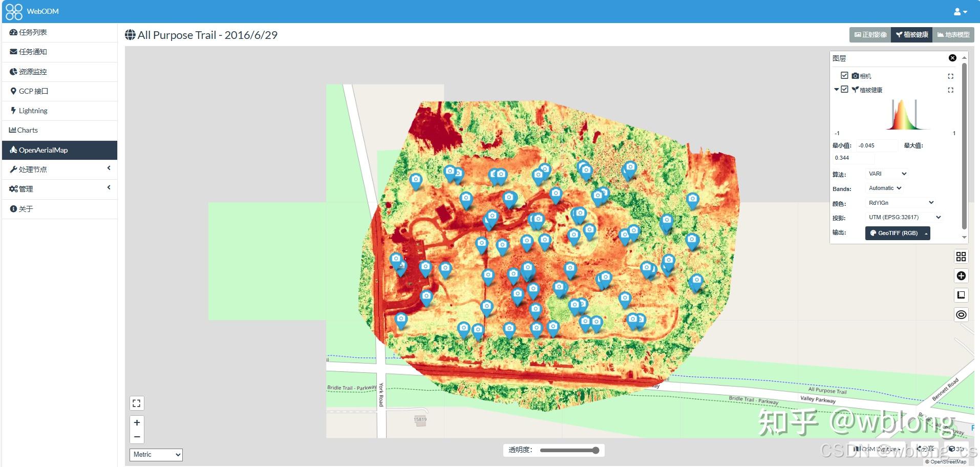The width and height of the screenshot is (980, 467).
Task: Switch to the 地表模型 tab
Action: (953, 35)
